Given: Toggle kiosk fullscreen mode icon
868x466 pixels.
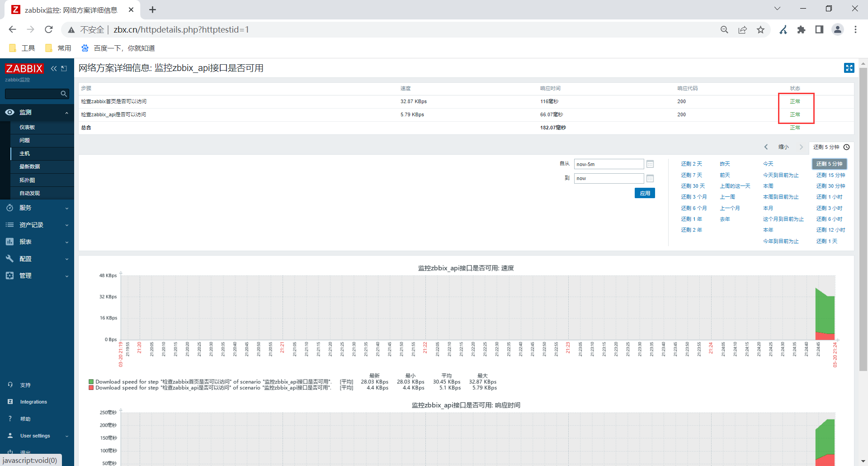Looking at the screenshot, I should tap(849, 68).
